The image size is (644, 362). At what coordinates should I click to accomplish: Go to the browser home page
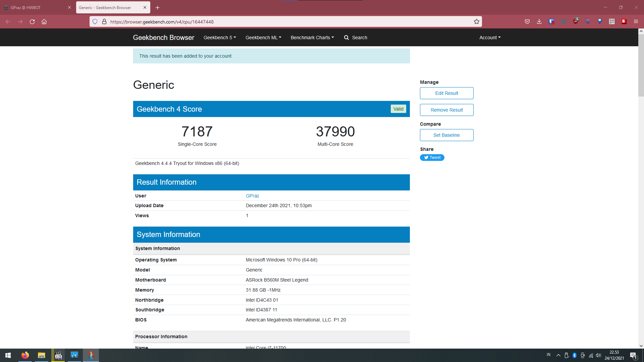(44, 21)
